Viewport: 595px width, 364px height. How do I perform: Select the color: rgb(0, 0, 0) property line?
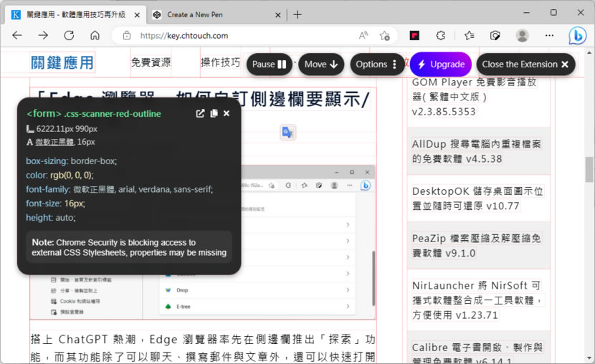click(x=59, y=175)
